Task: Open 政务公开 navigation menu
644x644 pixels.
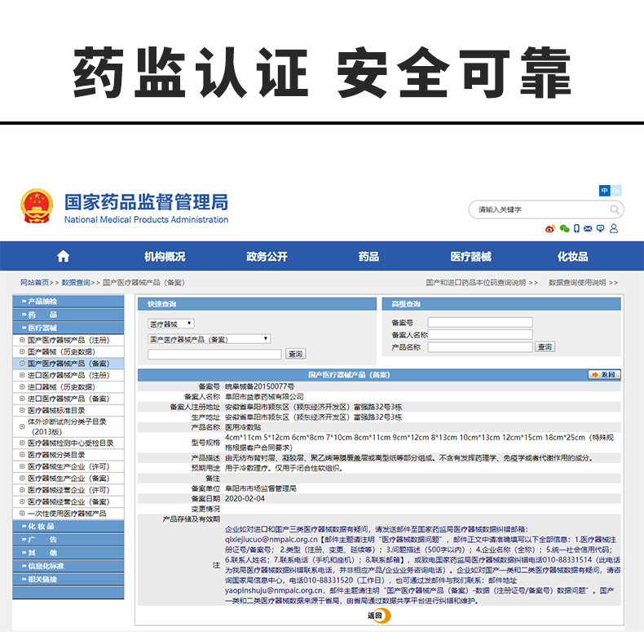Action: point(267,257)
